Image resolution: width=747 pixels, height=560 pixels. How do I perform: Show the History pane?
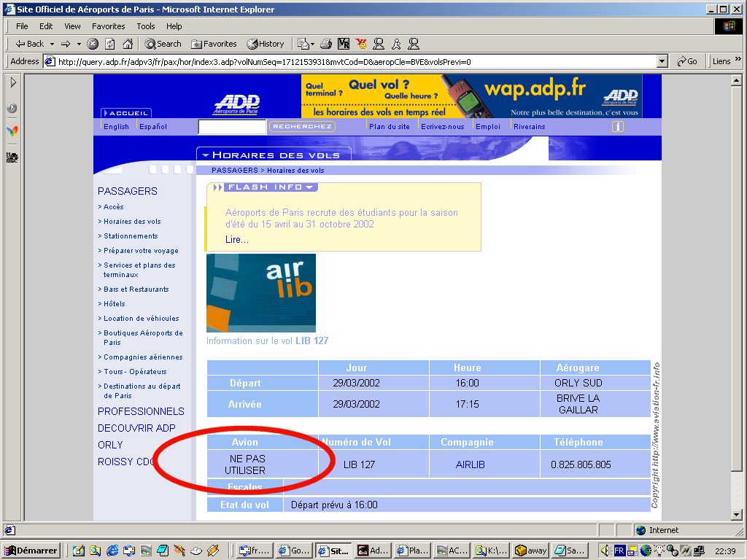(266, 44)
